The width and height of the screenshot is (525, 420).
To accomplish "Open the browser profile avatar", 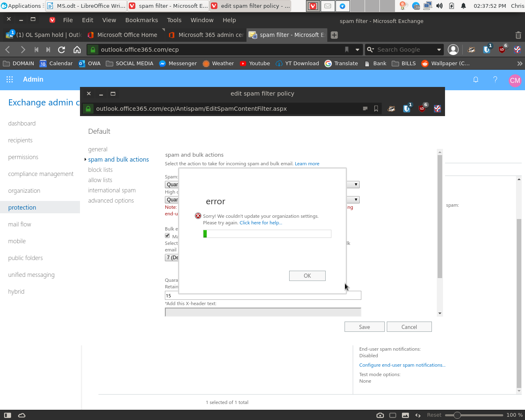I will click(x=453, y=50).
